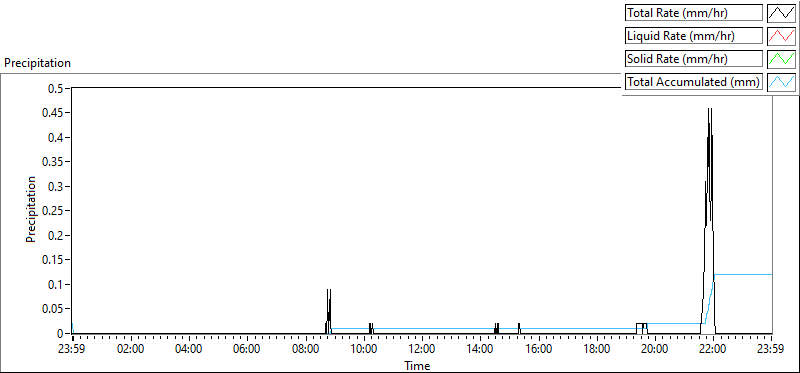The width and height of the screenshot is (800, 373).
Task: Click the Solid Rate green line icon
Action: pos(782,59)
